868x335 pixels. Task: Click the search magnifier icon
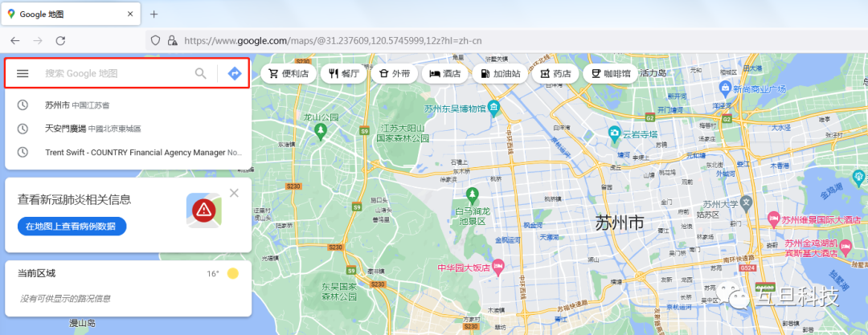(200, 73)
